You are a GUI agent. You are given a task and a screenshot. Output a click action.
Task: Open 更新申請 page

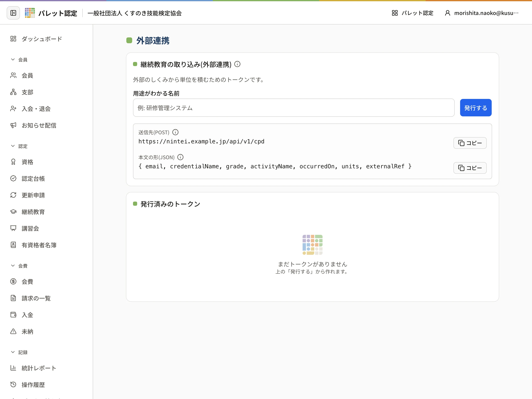click(46, 195)
